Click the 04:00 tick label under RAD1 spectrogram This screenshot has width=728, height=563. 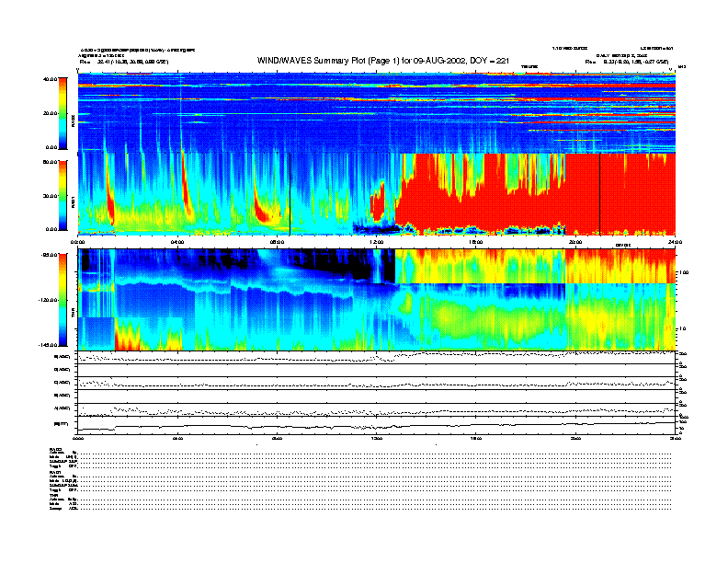(177, 242)
